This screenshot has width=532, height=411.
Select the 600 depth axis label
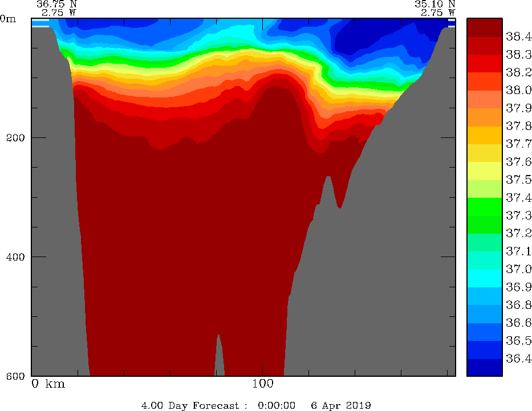[15, 376]
